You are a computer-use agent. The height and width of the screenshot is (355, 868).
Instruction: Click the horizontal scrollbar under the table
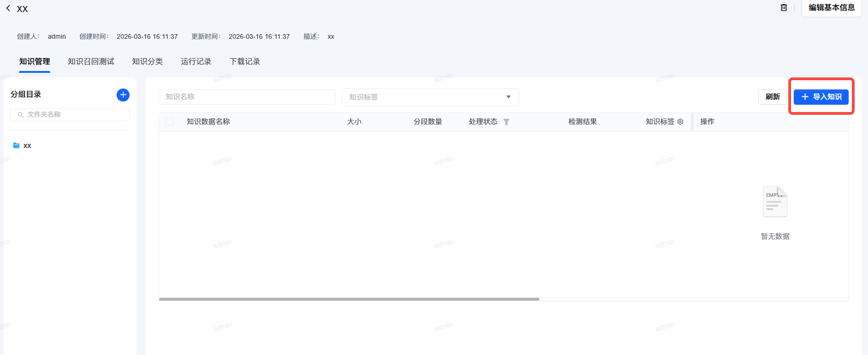point(349,299)
